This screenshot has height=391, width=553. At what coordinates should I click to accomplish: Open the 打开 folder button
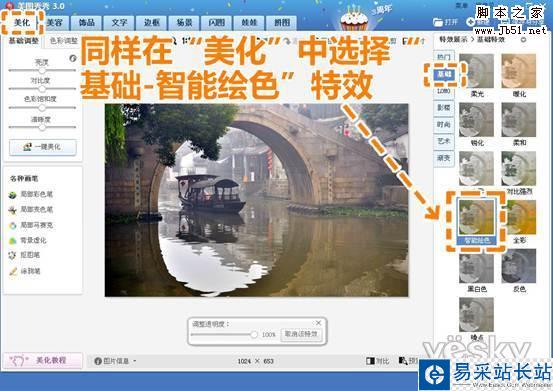point(445,22)
